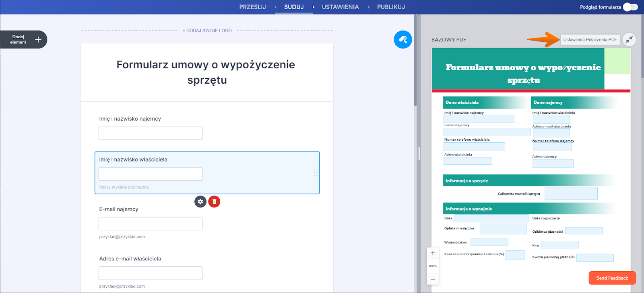Click 100% zoom level indicator

[x=433, y=266]
